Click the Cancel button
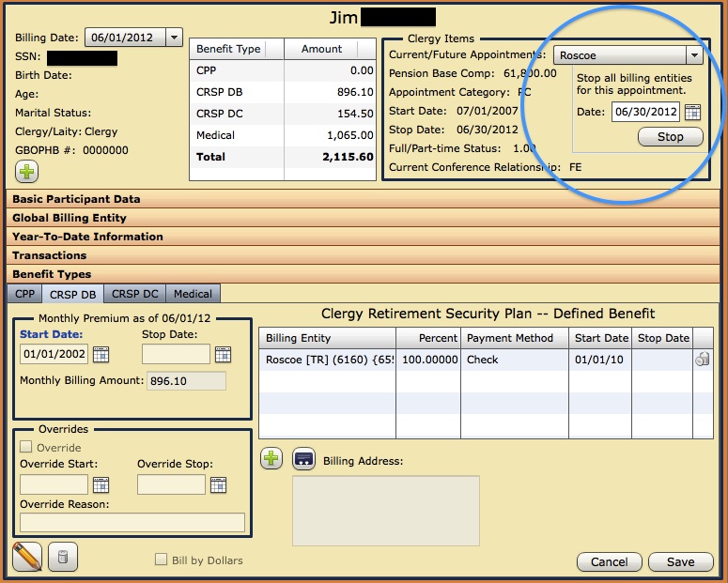728x583 pixels. [x=609, y=561]
